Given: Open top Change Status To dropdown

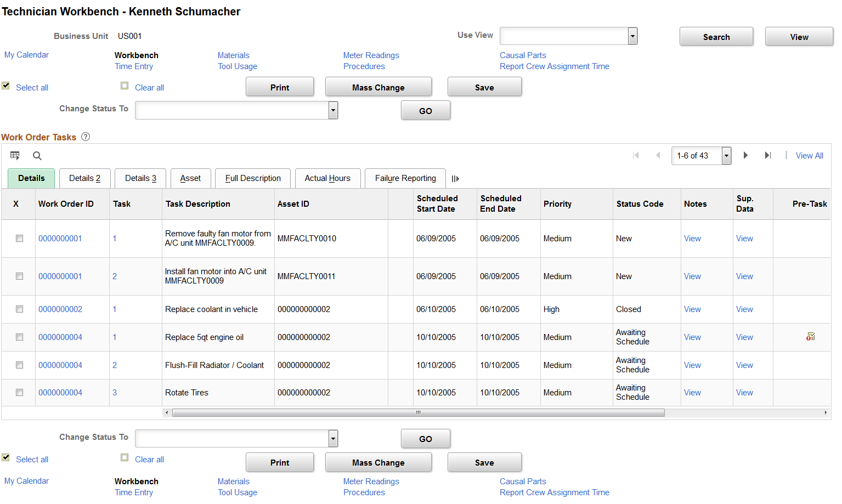Looking at the screenshot, I should [236, 110].
